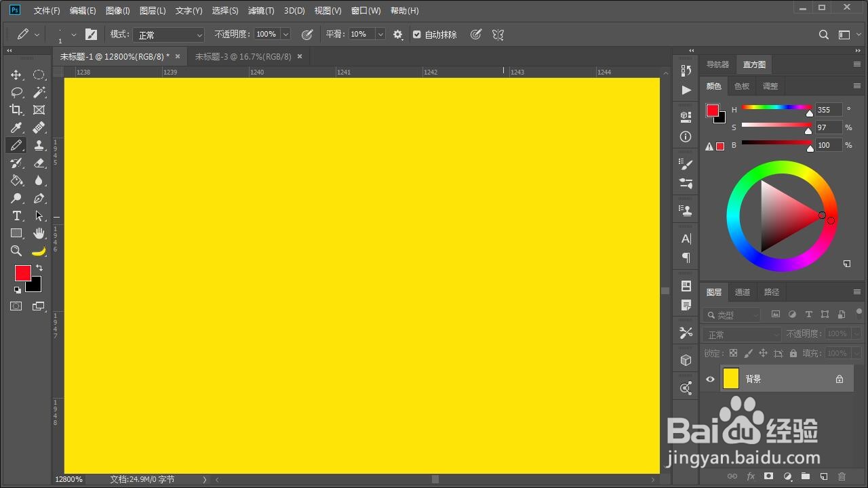868x488 pixels.
Task: Toggle symmetry paint butterfly icon
Action: 498,35
